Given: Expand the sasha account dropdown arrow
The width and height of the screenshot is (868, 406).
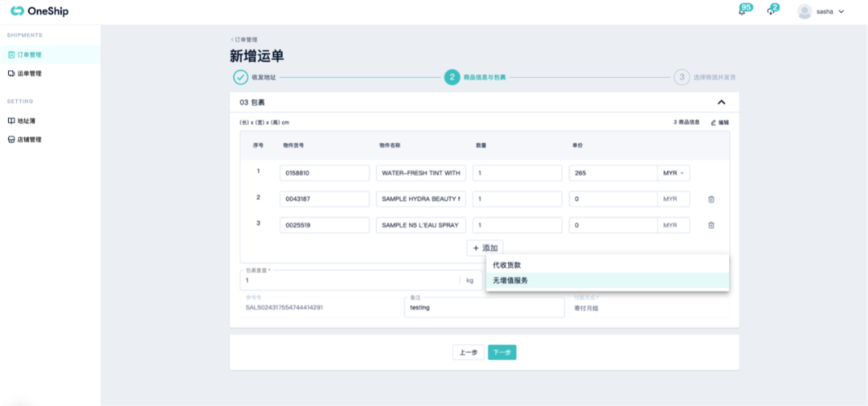Looking at the screenshot, I should pos(841,11).
